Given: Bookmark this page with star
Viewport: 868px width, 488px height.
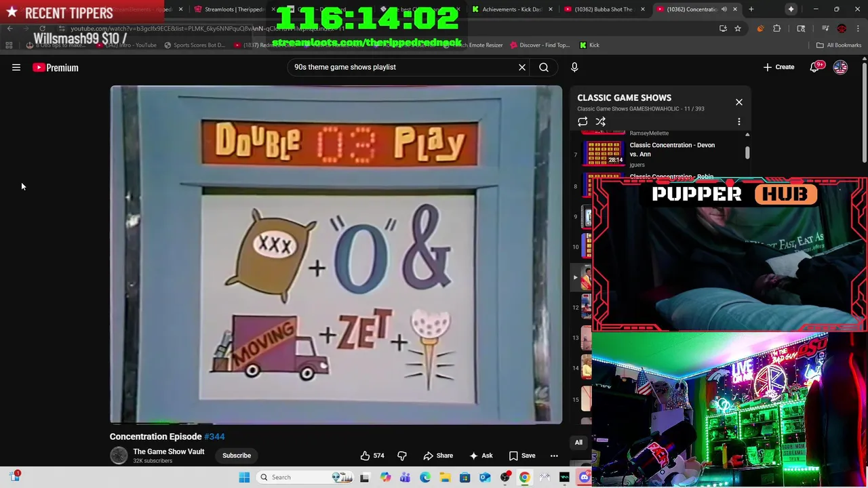Looking at the screenshot, I should coord(738,28).
